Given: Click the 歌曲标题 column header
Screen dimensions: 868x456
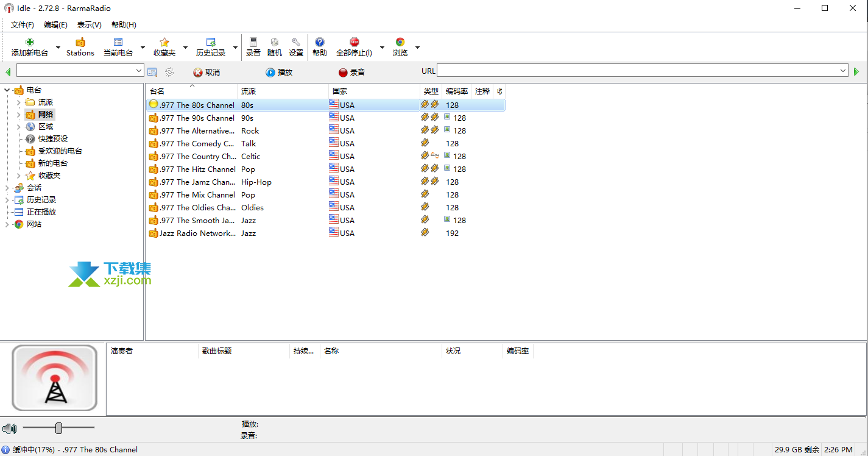Looking at the screenshot, I should (x=244, y=351).
